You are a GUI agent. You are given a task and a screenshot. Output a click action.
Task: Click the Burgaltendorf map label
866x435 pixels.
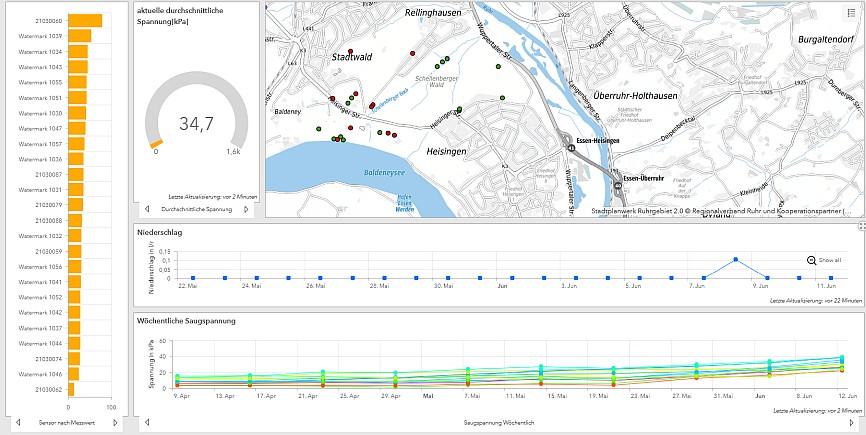coord(826,40)
